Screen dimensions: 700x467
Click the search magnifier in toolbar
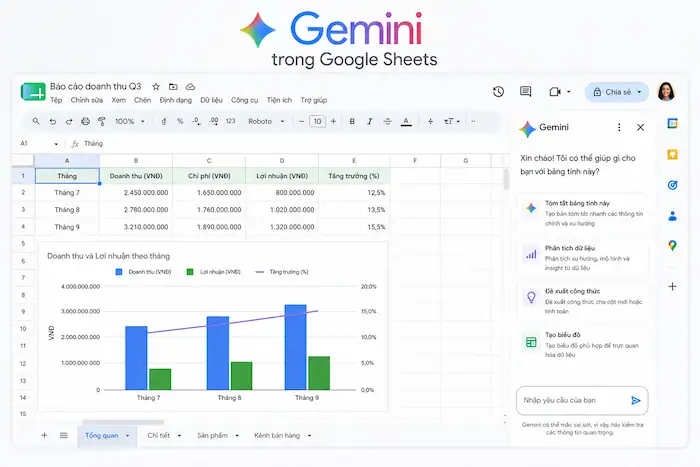point(36,121)
